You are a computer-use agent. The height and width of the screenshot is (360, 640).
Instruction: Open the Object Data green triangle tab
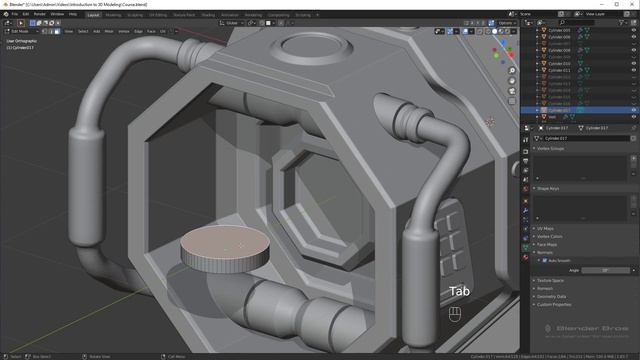coord(526,248)
